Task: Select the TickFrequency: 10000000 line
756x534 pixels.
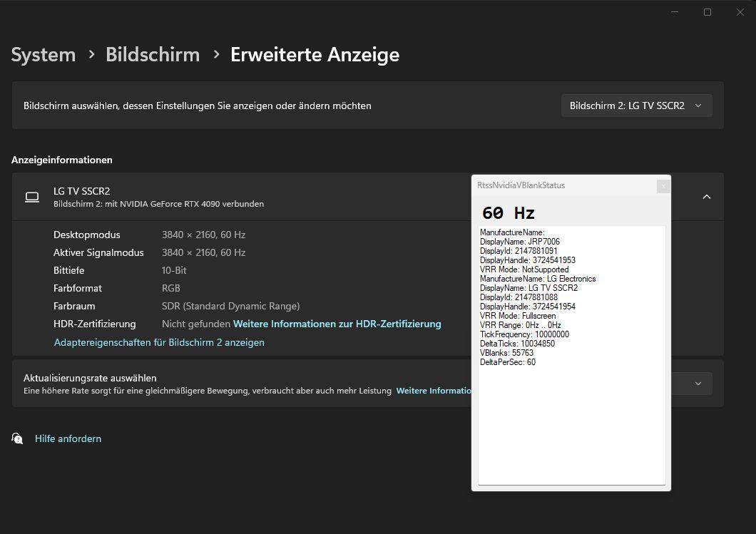Action: coord(524,334)
